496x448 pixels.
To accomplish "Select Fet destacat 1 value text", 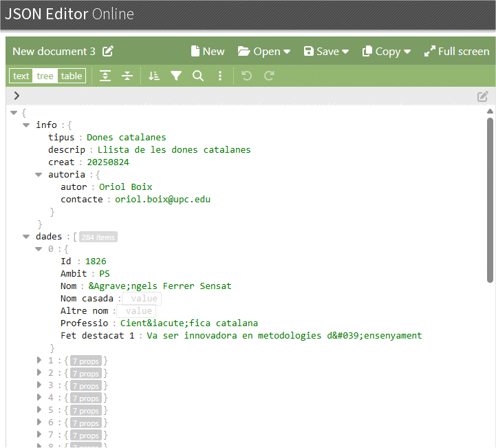I will 284,336.
